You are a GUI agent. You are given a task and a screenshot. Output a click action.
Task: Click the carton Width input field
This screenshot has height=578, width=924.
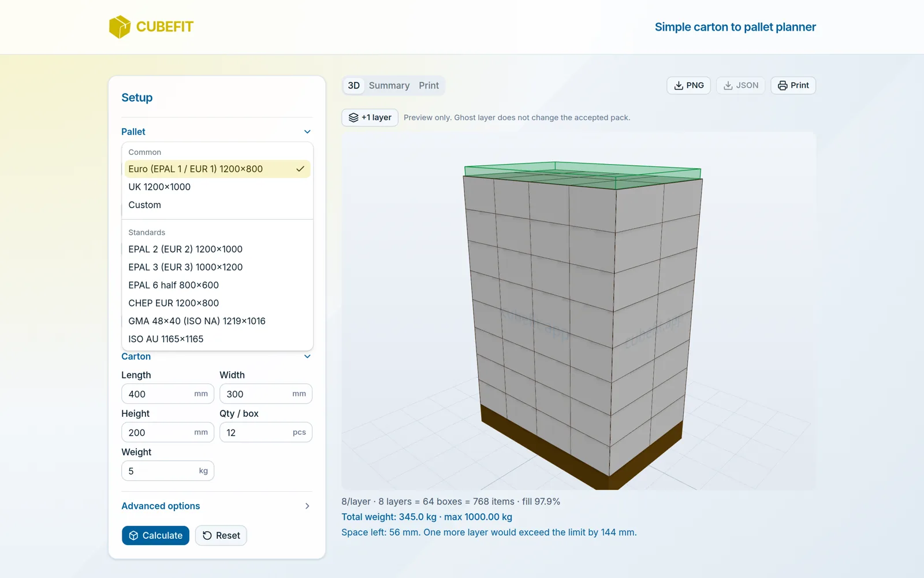266,394
